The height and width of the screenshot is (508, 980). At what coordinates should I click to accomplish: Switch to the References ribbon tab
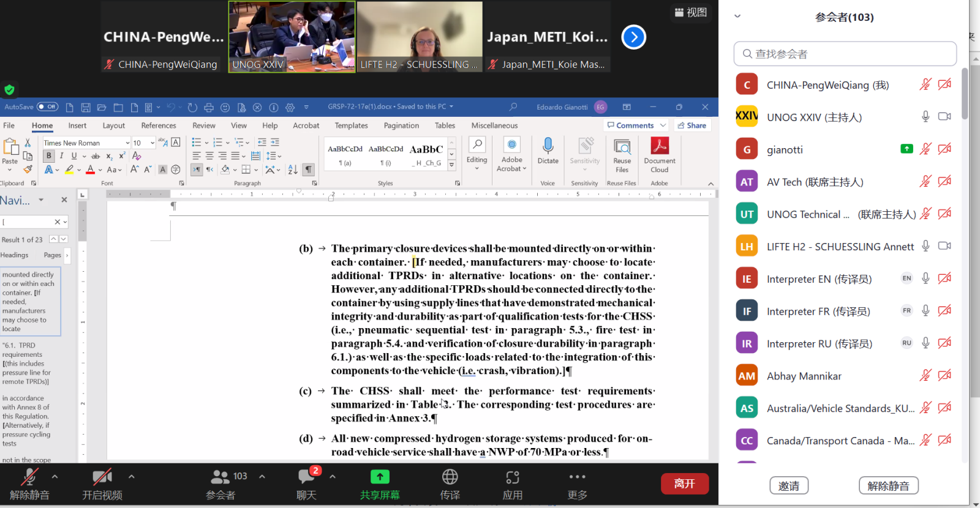[159, 125]
